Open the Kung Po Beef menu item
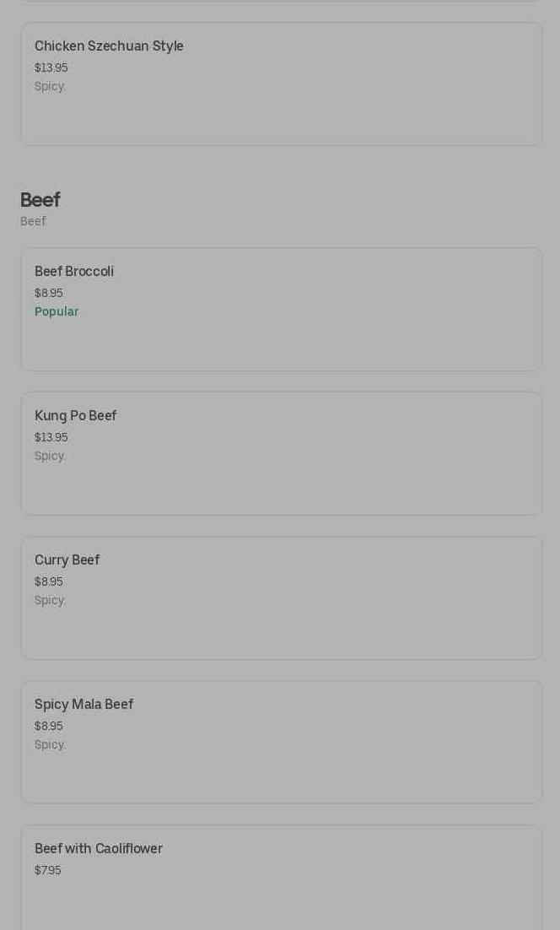Screen dimensions: 560x930 pos(76,416)
